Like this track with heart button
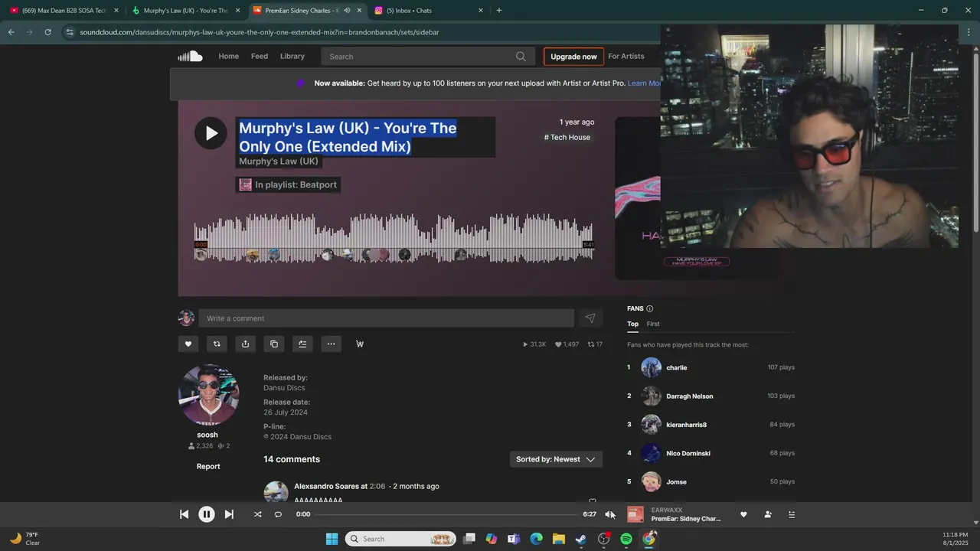The width and height of the screenshot is (980, 551). pyautogui.click(x=188, y=344)
